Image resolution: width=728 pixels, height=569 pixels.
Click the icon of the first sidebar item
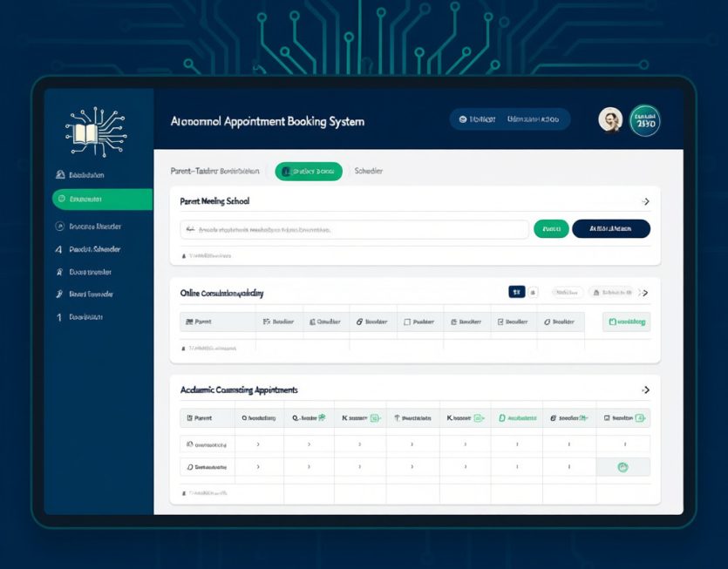pos(60,175)
